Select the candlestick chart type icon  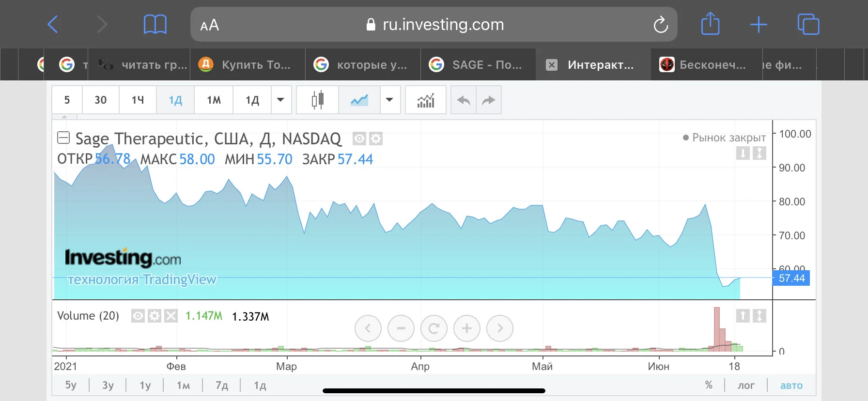tap(317, 100)
